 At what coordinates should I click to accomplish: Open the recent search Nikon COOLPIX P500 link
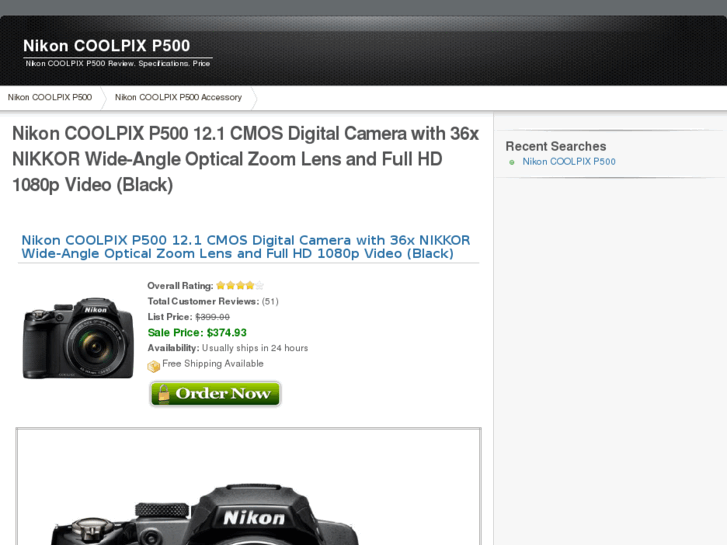(569, 162)
